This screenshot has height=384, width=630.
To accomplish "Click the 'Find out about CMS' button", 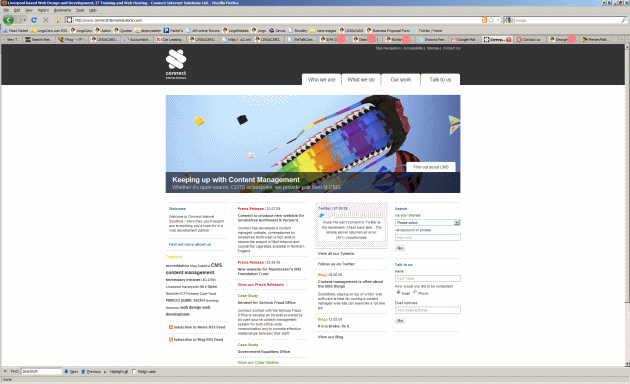I will click(x=431, y=167).
